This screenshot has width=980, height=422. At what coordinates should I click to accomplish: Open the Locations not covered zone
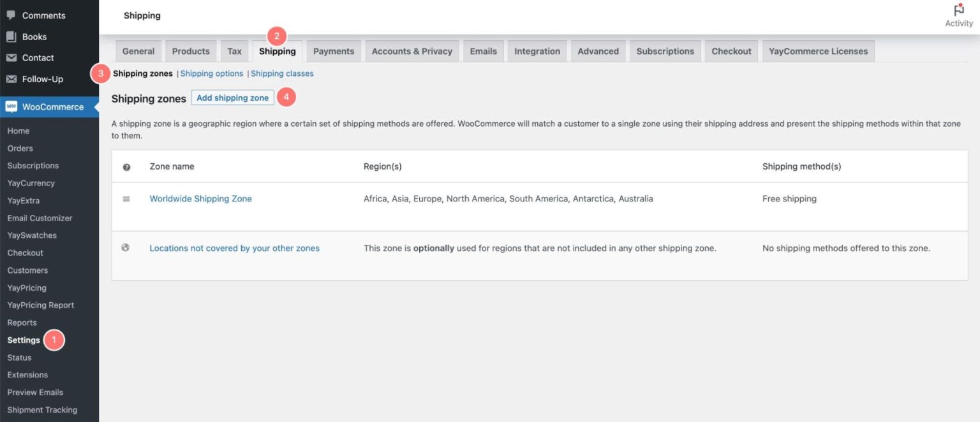click(x=234, y=247)
